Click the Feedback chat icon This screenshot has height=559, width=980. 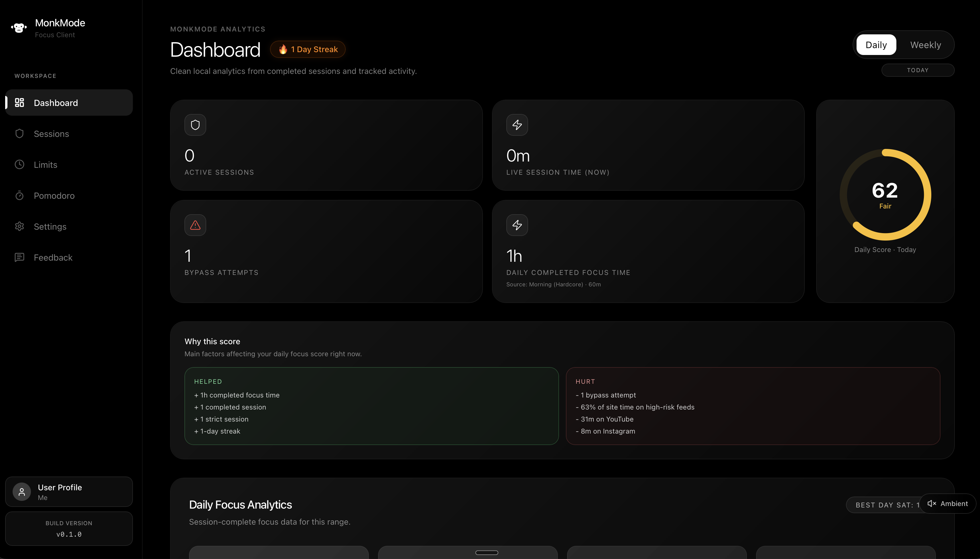tap(19, 257)
